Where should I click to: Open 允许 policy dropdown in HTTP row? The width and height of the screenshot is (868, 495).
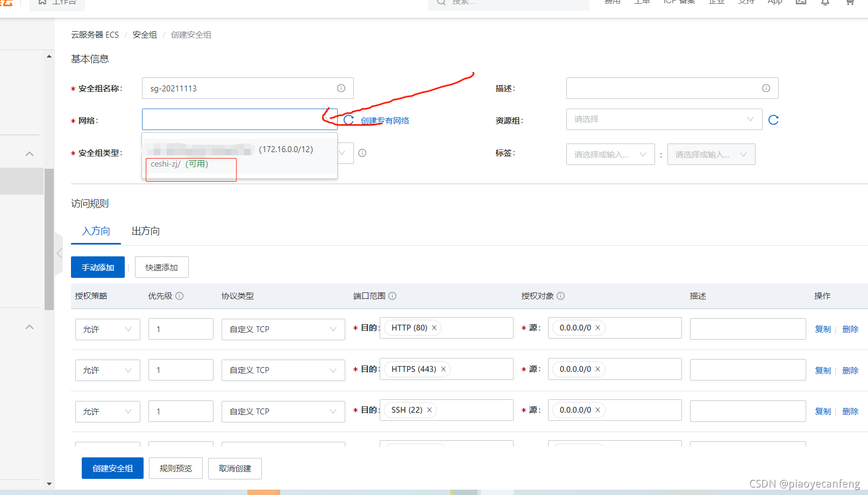[108, 329]
